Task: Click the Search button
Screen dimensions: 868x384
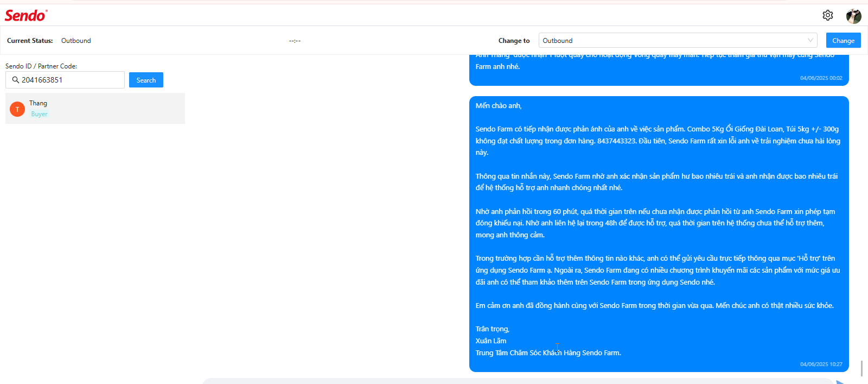Action: pyautogui.click(x=146, y=80)
